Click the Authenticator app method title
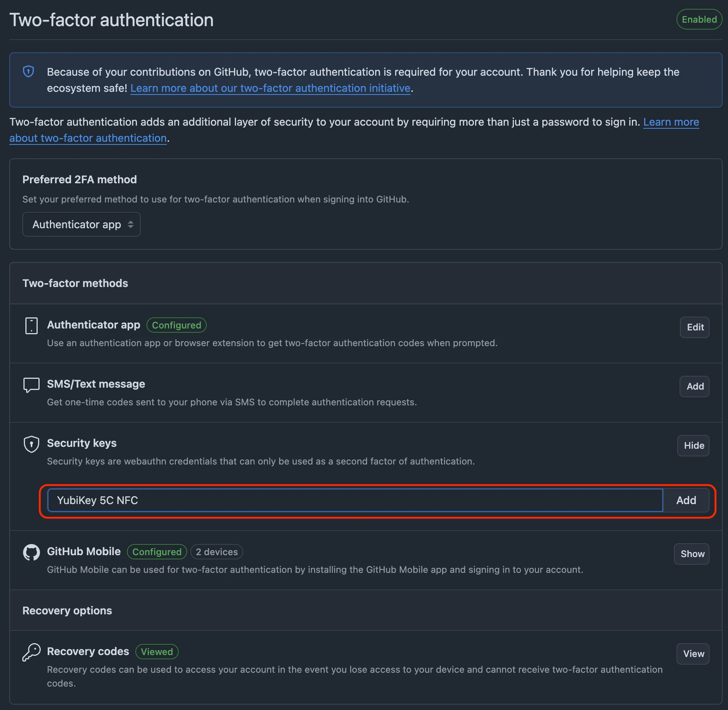728x710 pixels. pyautogui.click(x=94, y=325)
